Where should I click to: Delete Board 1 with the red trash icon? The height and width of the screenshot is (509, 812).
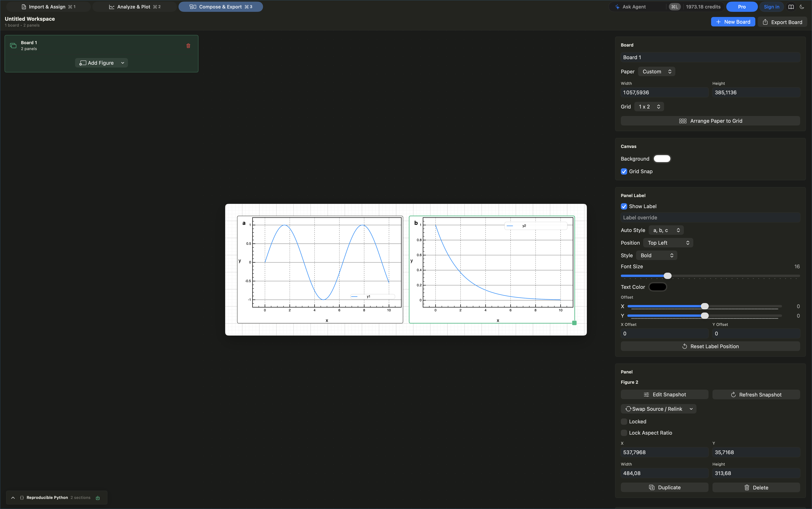pyautogui.click(x=188, y=46)
